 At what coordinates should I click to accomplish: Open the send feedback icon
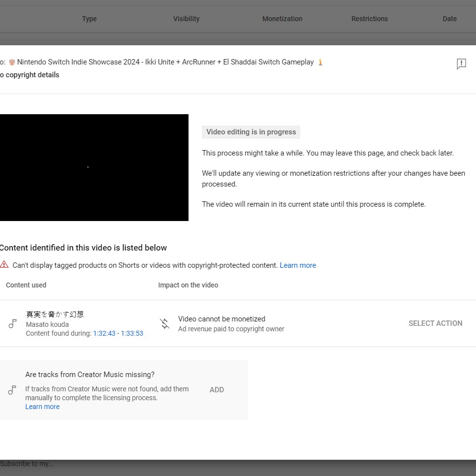point(461,64)
